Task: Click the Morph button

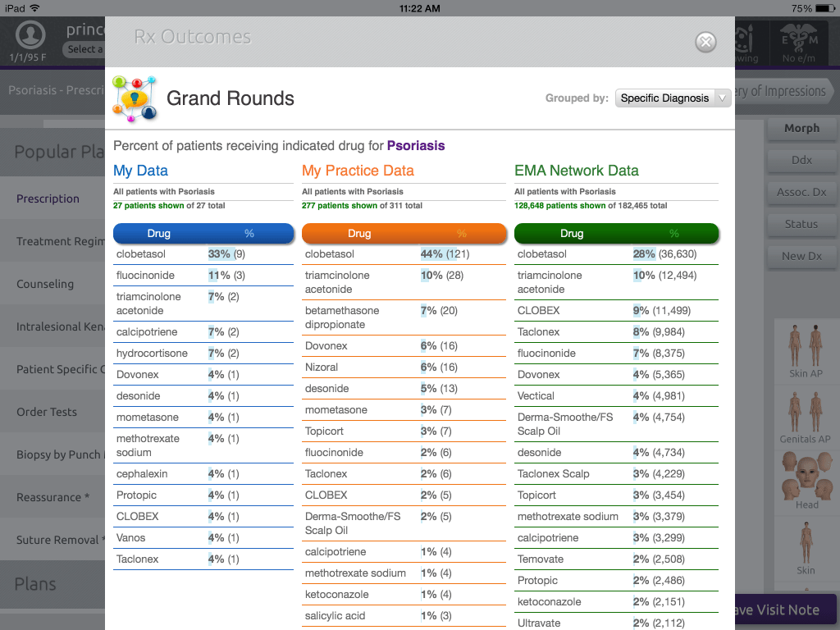Action: 801,129
